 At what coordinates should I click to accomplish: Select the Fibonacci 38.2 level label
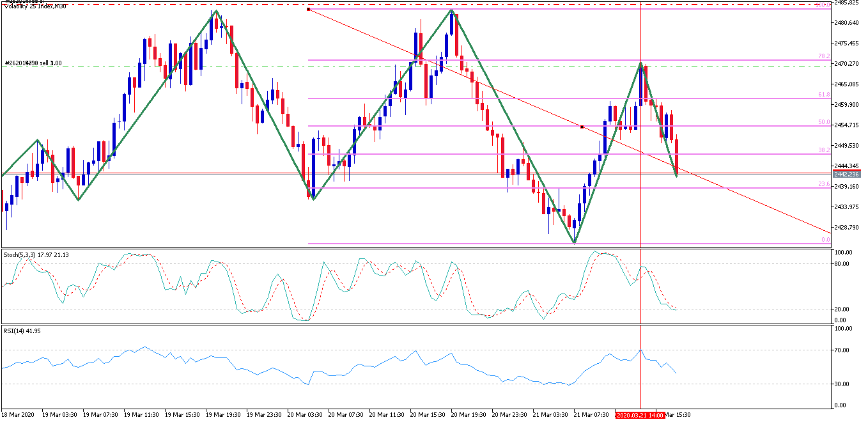click(824, 149)
